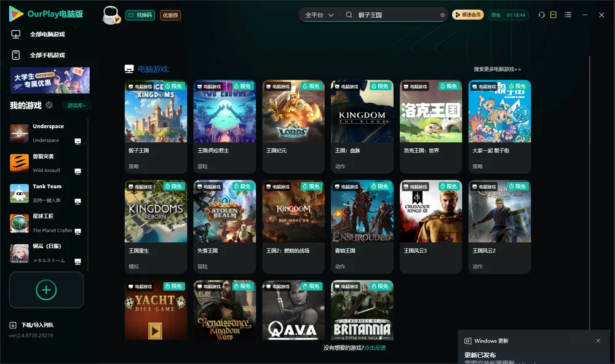Viewport: 615px width, 364px height.
Task: Click the 兑换码 redeem code button
Action: tap(140, 15)
